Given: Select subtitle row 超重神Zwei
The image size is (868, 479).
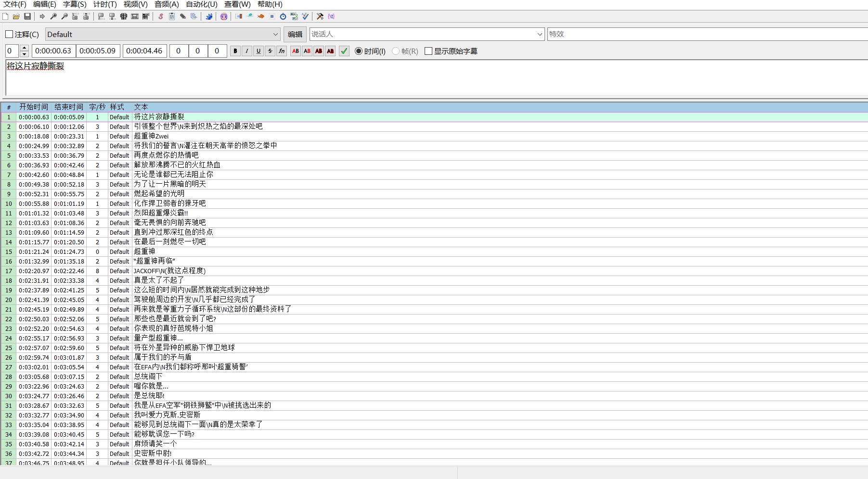Looking at the screenshot, I should click(x=434, y=136).
